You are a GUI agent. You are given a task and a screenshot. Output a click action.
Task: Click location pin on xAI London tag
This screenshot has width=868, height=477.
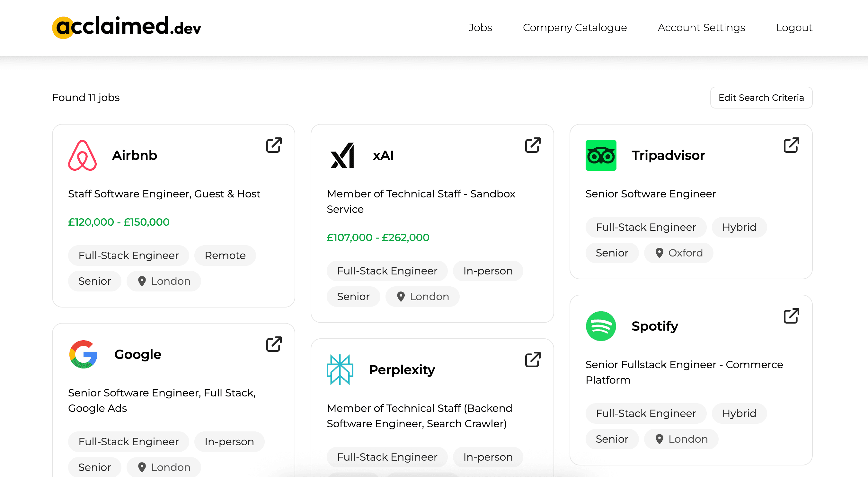[401, 297]
